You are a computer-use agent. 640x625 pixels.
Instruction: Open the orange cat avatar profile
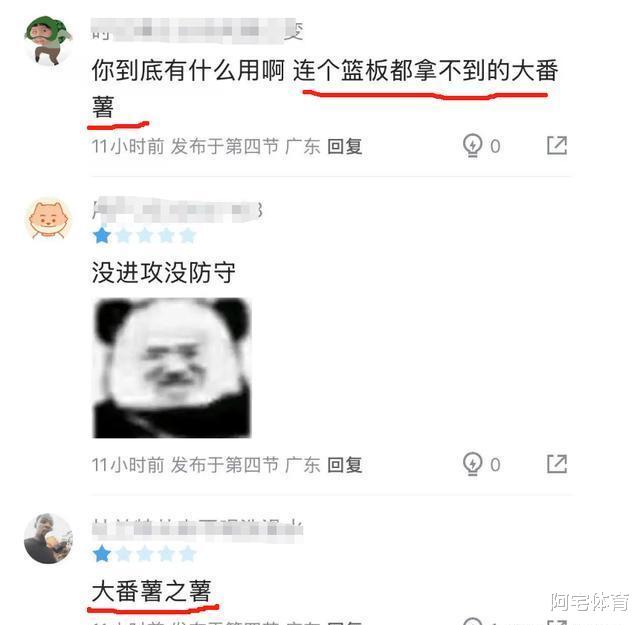click(x=48, y=219)
